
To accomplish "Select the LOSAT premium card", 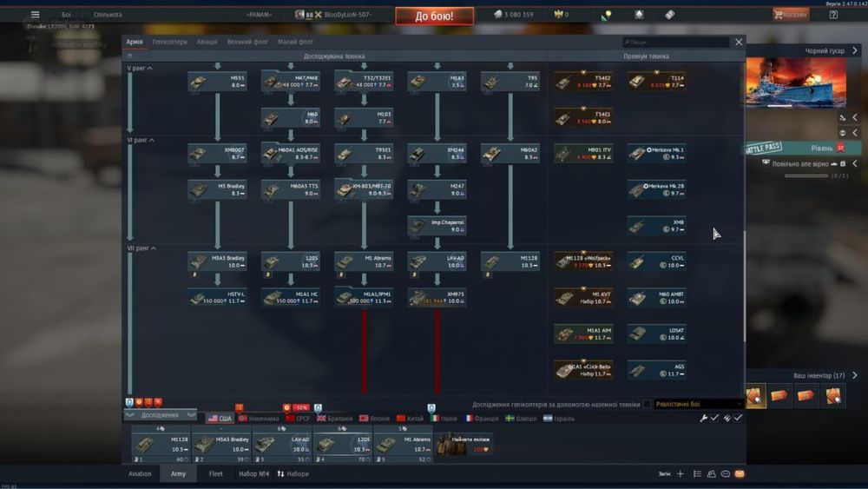I will point(656,334).
